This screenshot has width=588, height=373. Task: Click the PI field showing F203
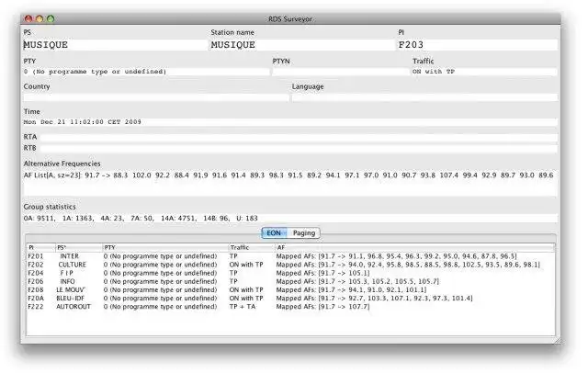tap(477, 45)
